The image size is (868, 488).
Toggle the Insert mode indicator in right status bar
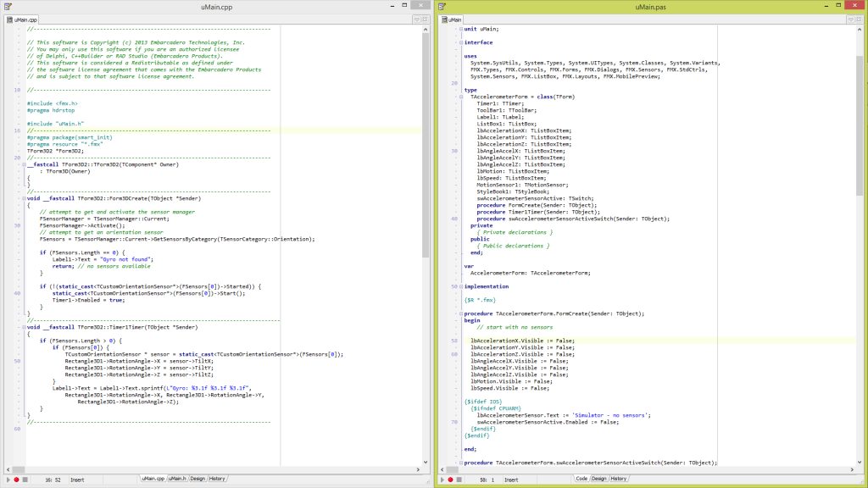[511, 478]
